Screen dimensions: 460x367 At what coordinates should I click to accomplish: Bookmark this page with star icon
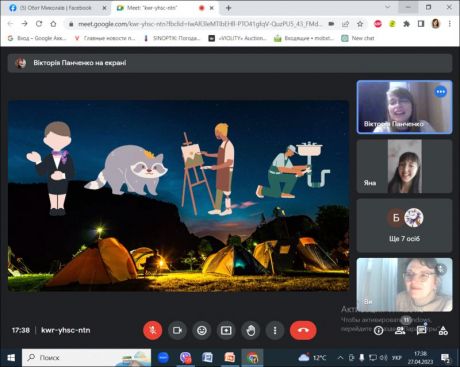tap(360, 24)
